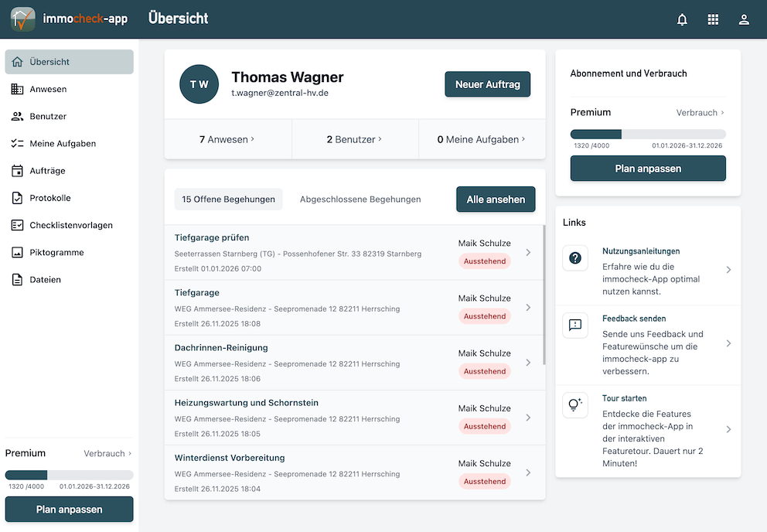
Task: Click the Neuer Auftrag button
Action: (488, 84)
